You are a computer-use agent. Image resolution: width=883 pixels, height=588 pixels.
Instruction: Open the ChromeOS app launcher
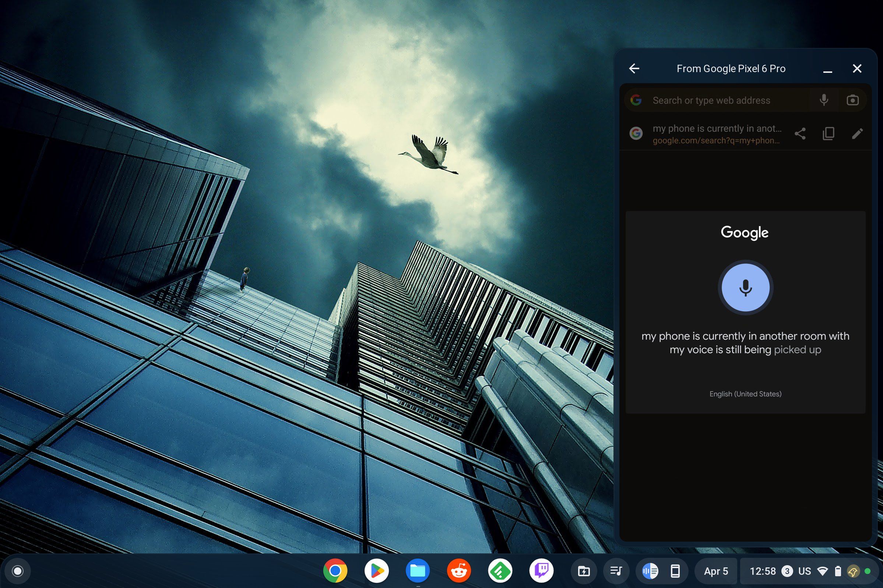click(x=18, y=571)
